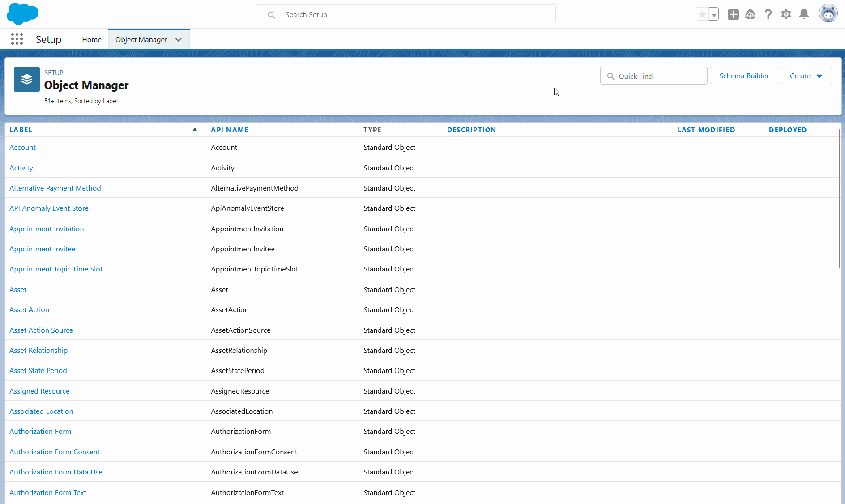Open the Activity object
This screenshot has width=845, height=504.
[x=21, y=168]
